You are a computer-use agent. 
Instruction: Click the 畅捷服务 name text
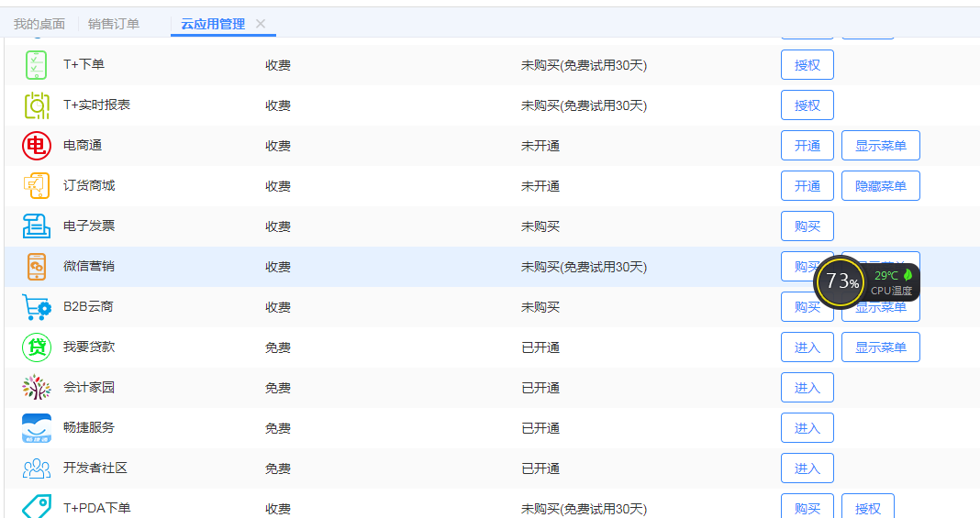tap(89, 427)
